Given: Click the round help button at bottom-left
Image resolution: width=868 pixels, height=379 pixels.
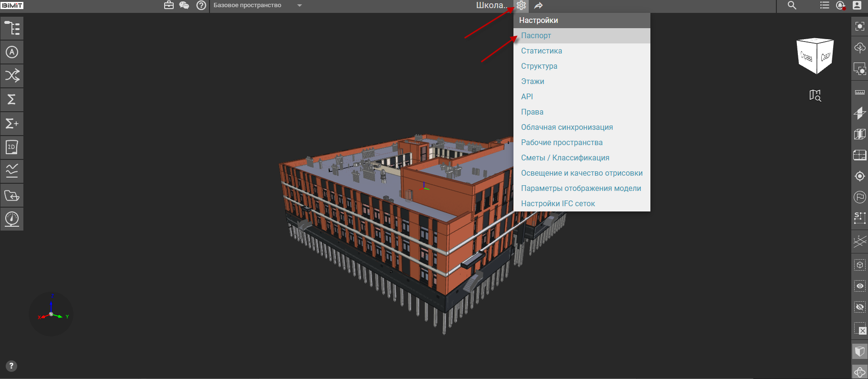Looking at the screenshot, I should [x=11, y=366].
